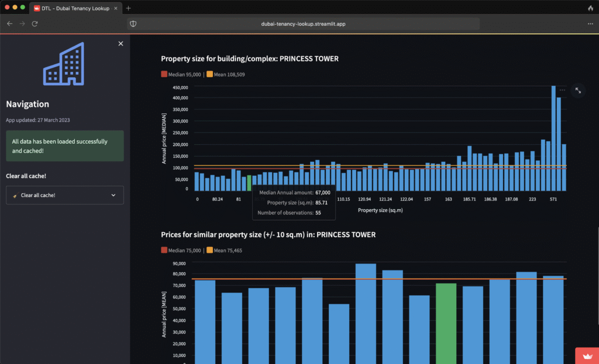Screen dimensions: 599x364
Task: Open the browser's three-dot overflow menu
Action: click(x=590, y=23)
